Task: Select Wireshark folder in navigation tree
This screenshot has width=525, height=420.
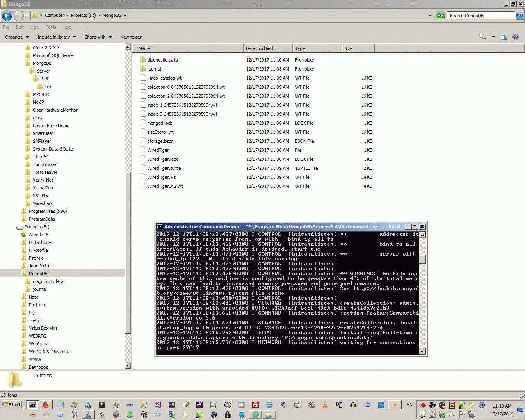Action: [x=43, y=203]
